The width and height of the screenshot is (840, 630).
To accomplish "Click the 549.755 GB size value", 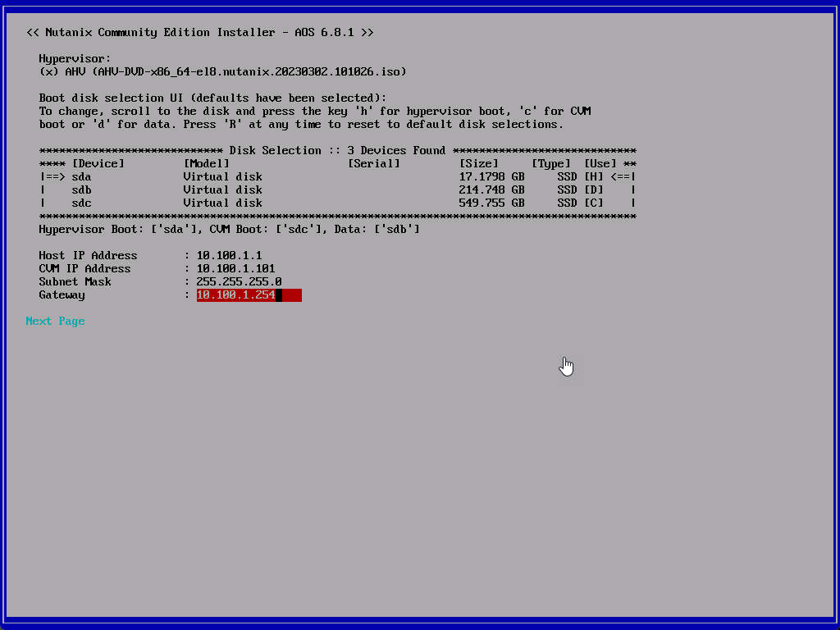I will point(491,203).
